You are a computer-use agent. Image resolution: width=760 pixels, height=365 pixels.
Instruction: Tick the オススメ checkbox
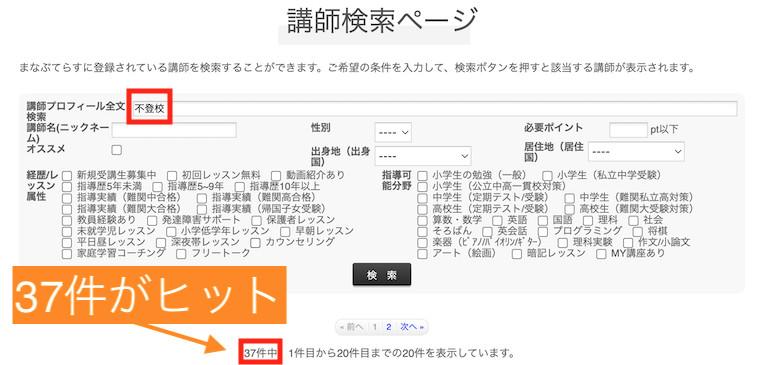pyautogui.click(x=116, y=150)
